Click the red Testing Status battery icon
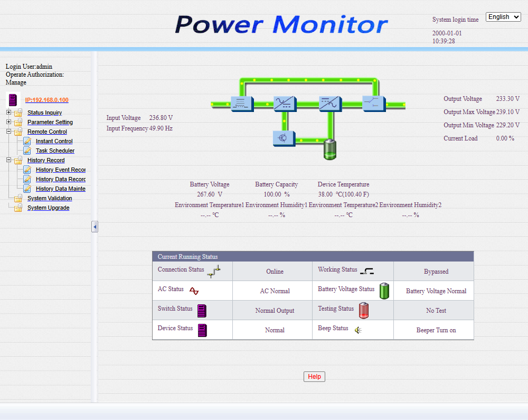Screen dimensions: 528x420 coord(364,310)
